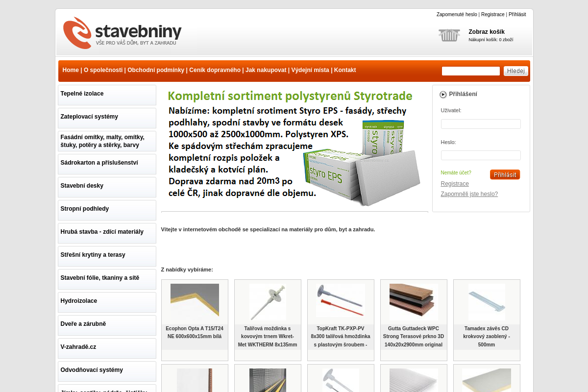Open Kontakt menu item
Screen dimensions: 588x392
coord(345,70)
